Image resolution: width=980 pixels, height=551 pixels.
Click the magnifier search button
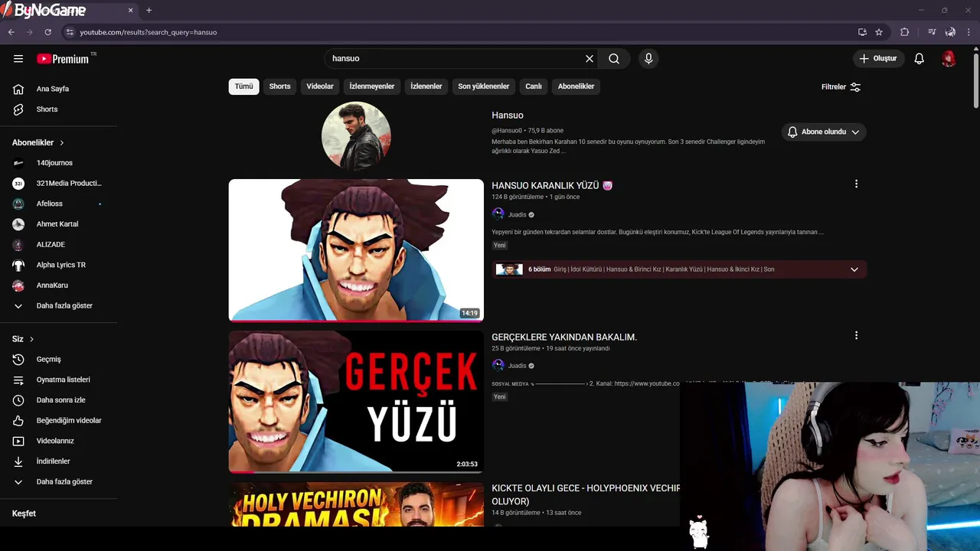[614, 58]
